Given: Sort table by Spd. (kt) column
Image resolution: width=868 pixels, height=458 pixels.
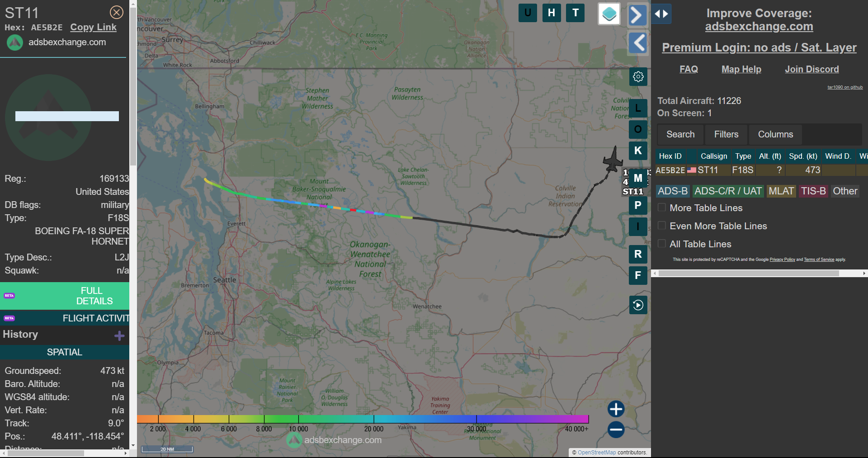Looking at the screenshot, I should 803,156.
